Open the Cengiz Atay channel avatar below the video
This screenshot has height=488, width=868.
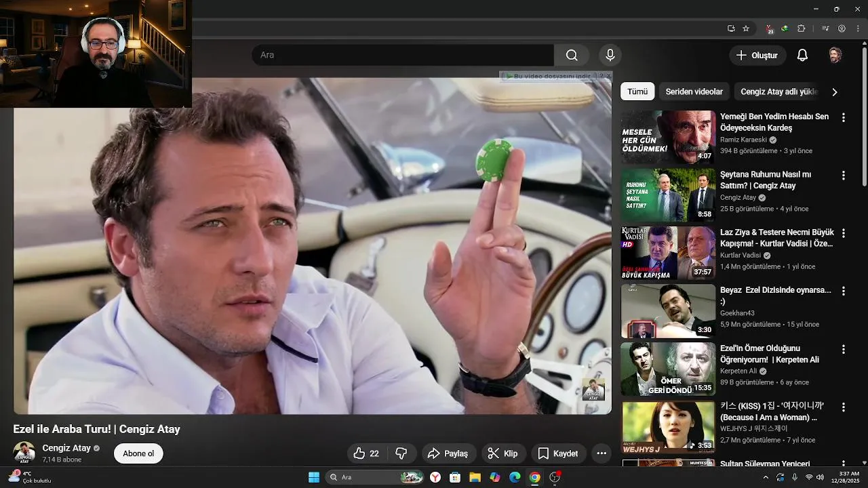(24, 453)
